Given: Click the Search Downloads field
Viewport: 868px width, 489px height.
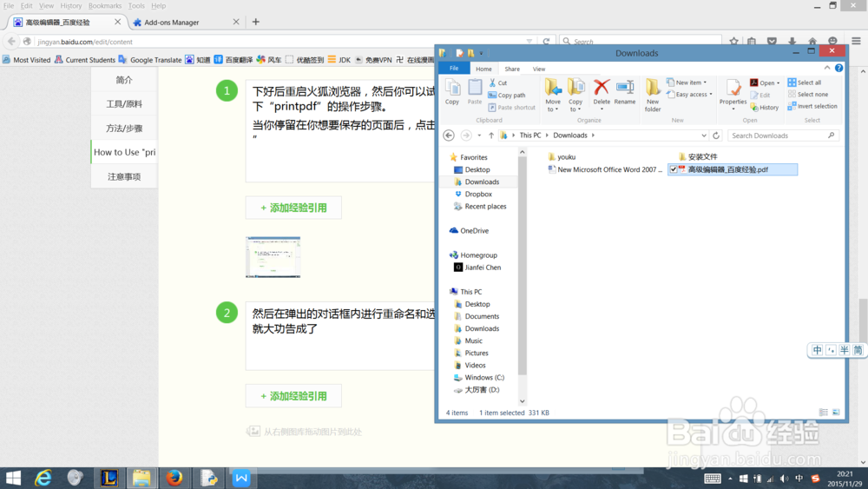Looking at the screenshot, I should (x=783, y=135).
